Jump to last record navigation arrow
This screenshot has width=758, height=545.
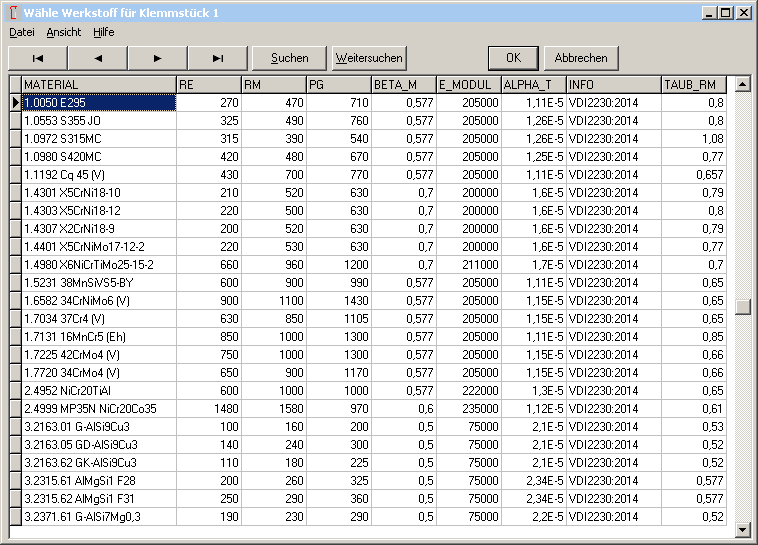218,58
